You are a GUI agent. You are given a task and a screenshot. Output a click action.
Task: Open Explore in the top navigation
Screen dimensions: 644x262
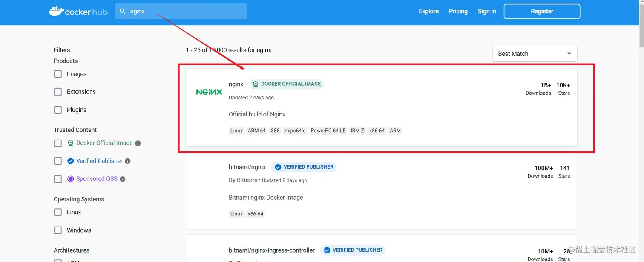coord(428,12)
